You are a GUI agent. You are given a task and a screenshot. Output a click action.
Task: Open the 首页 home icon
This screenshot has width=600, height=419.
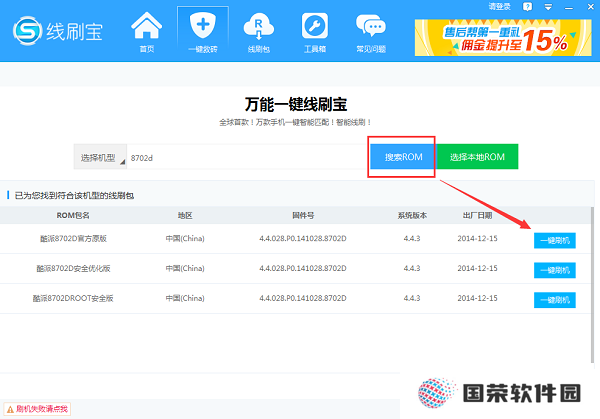click(x=147, y=32)
